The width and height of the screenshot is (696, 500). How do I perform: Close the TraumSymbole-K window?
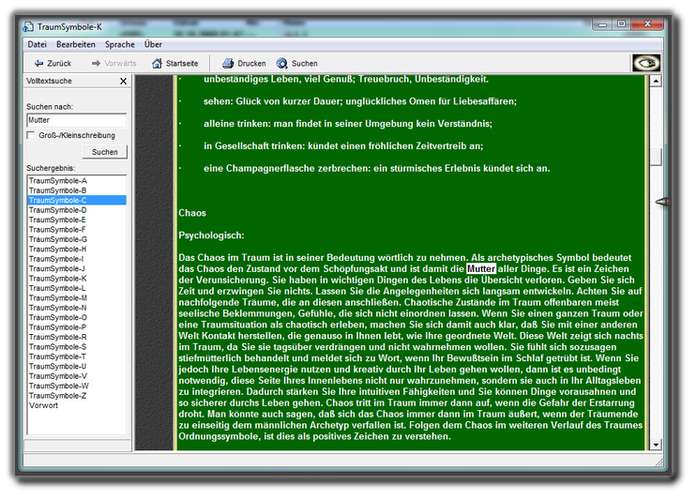point(647,24)
